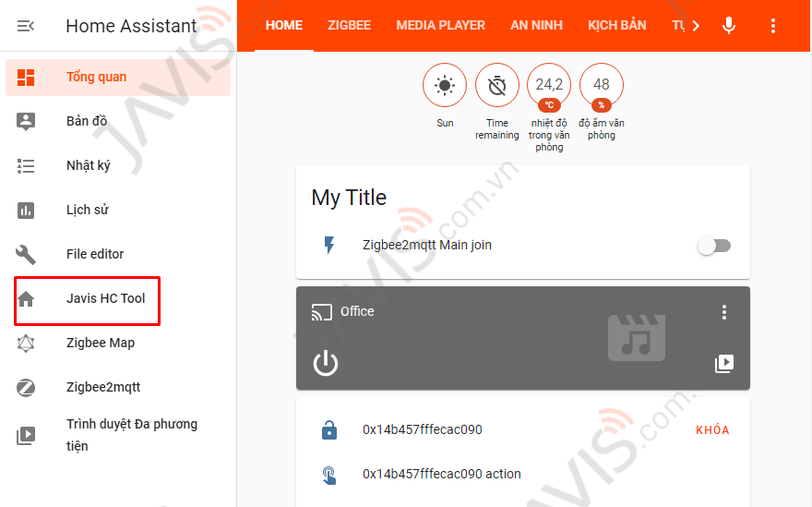The height and width of the screenshot is (507, 812).
Task: Open Nhật ký logbook page
Action: point(118,166)
